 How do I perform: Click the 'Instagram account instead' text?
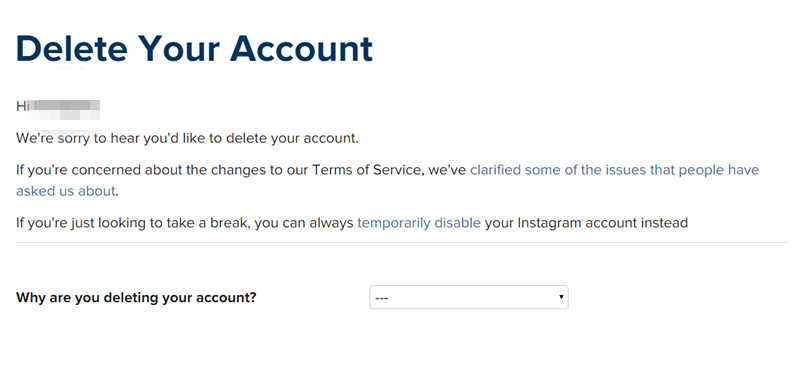[603, 223]
